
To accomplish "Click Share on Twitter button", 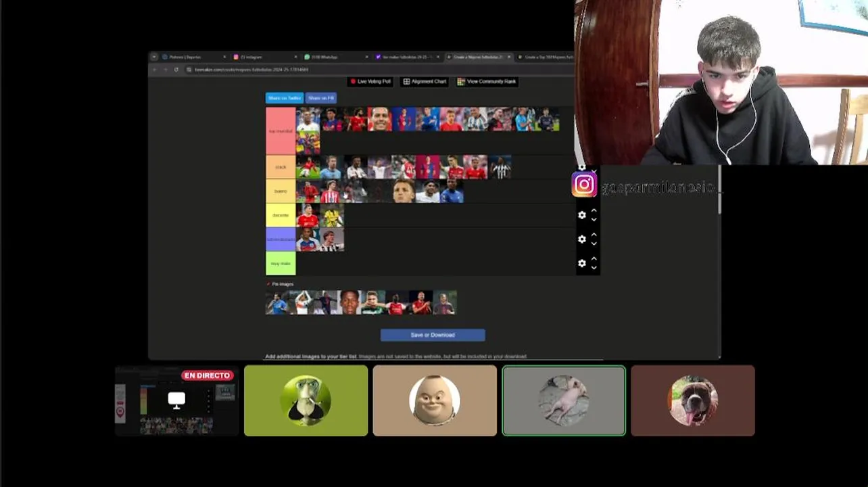I will 285,98.
